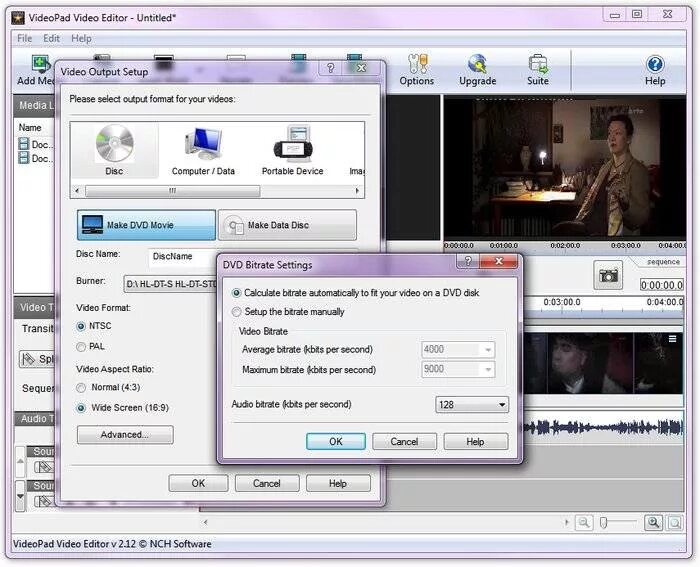Click Help in DVD Bitrate Settings
700x567 pixels.
pyautogui.click(x=475, y=442)
